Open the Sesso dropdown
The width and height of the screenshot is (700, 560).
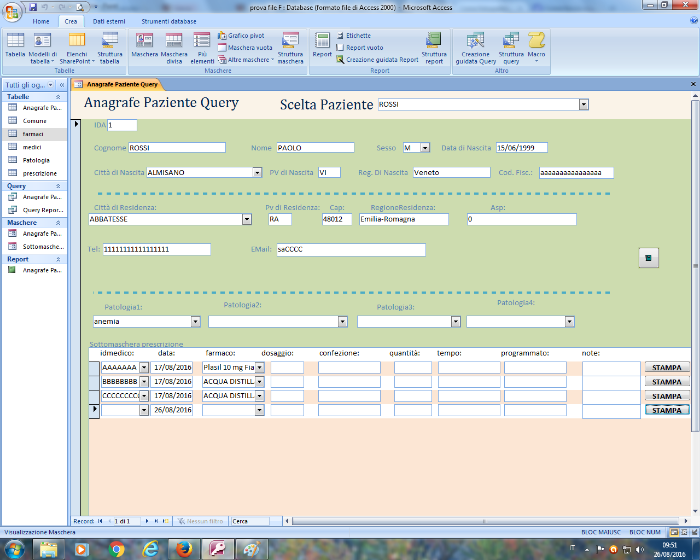(425, 148)
